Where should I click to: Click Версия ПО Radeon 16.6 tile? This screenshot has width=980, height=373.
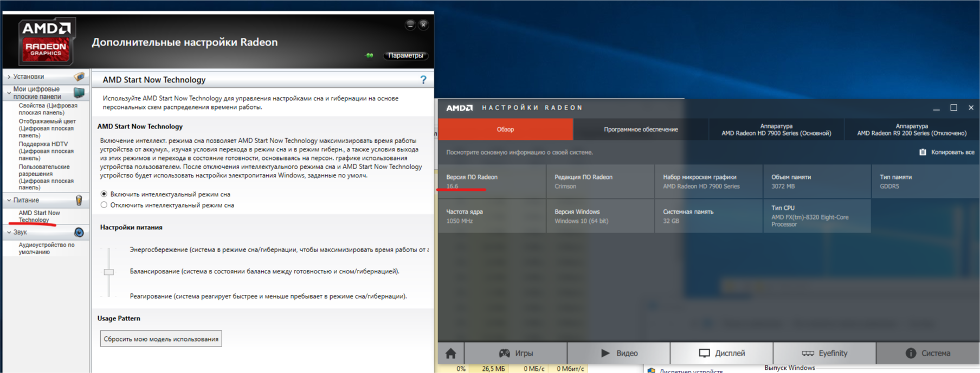pos(492,182)
